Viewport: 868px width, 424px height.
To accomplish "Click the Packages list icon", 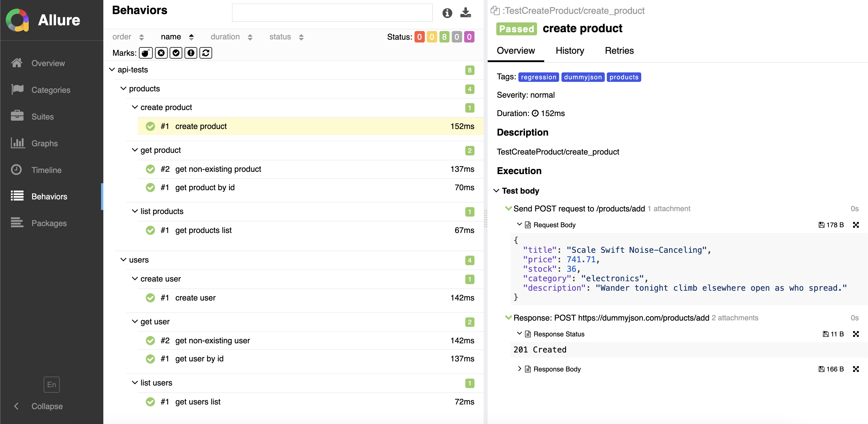I will (x=17, y=223).
